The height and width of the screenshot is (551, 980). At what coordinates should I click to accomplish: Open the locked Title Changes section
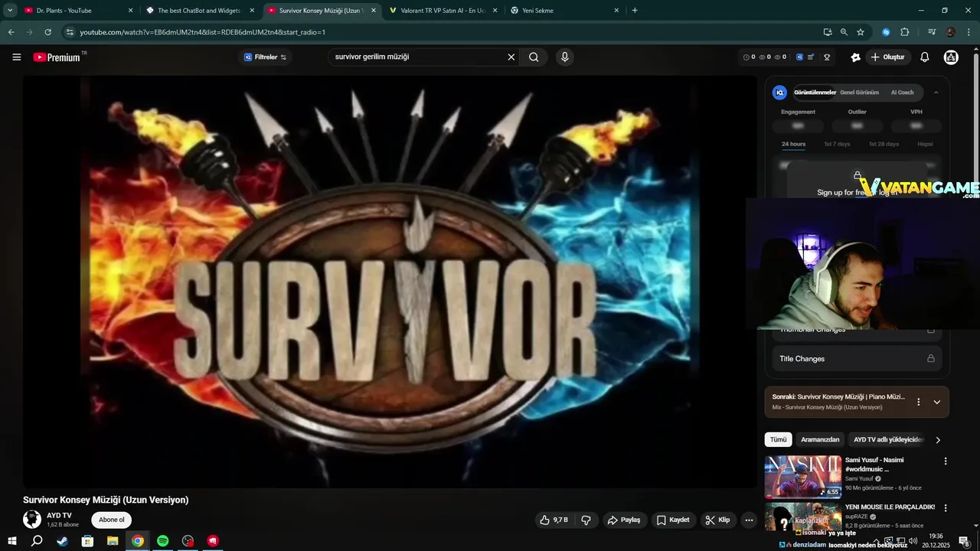pos(857,358)
